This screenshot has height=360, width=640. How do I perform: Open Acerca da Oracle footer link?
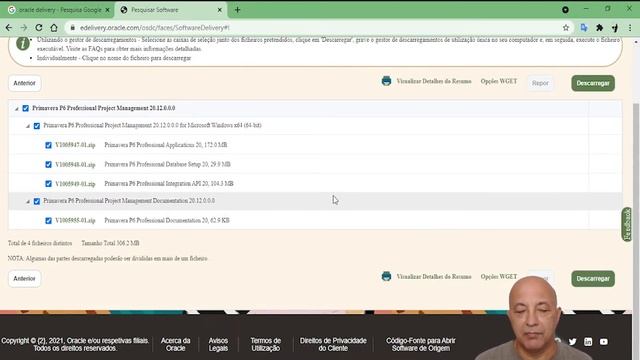click(x=176, y=344)
